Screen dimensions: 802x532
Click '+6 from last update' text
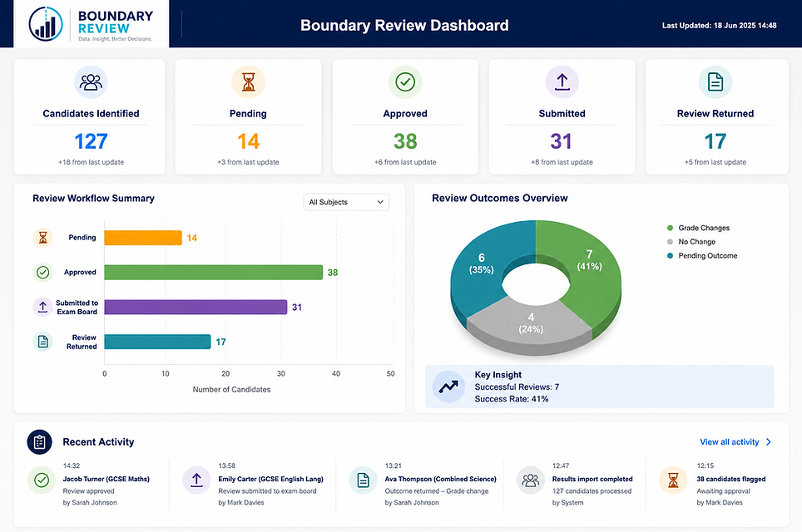[x=405, y=162]
